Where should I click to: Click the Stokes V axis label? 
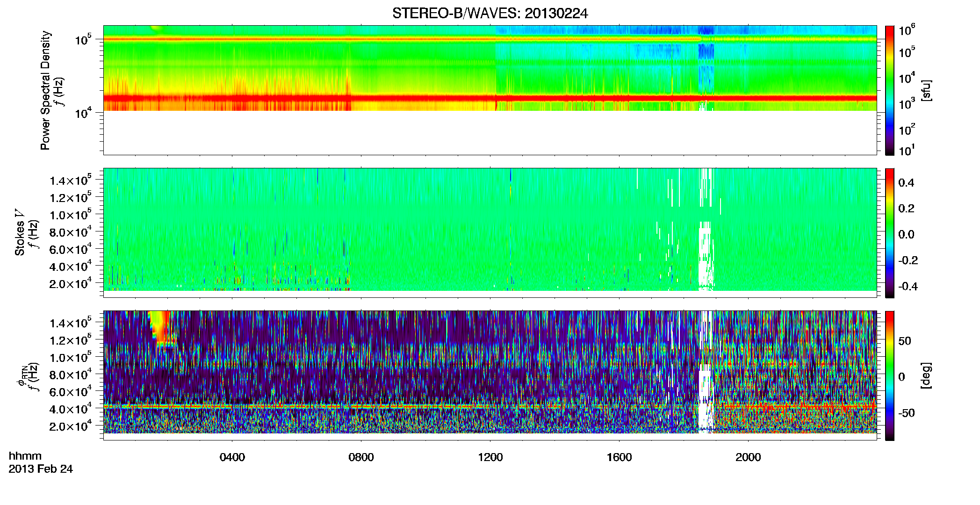(x=20, y=232)
